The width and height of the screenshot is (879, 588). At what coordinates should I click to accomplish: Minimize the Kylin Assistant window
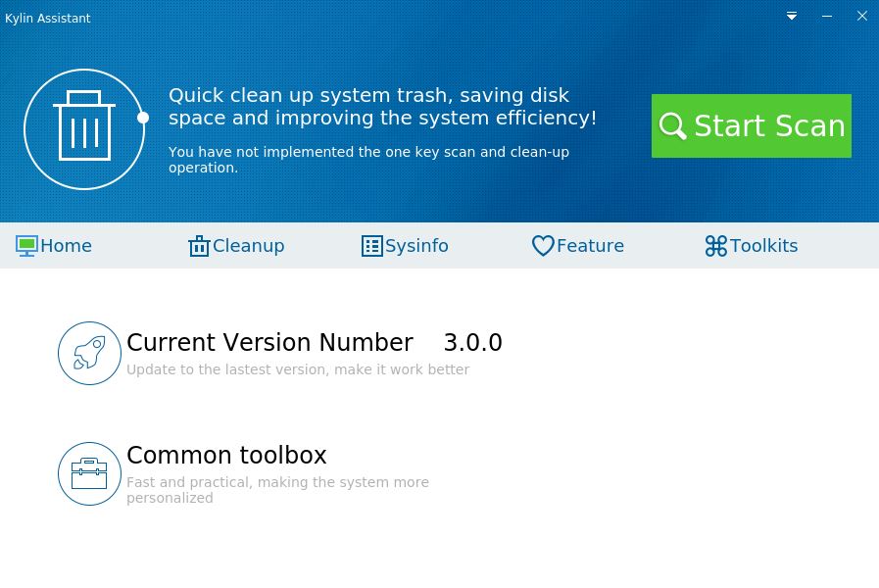[827, 16]
